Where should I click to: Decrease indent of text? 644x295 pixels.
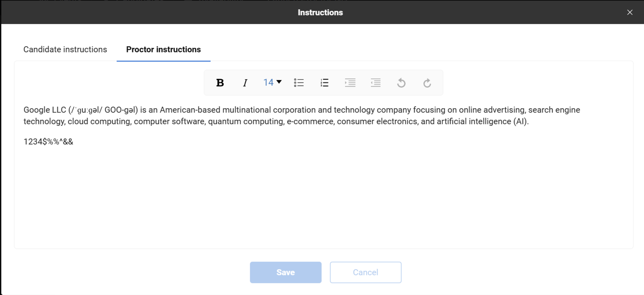pos(376,83)
